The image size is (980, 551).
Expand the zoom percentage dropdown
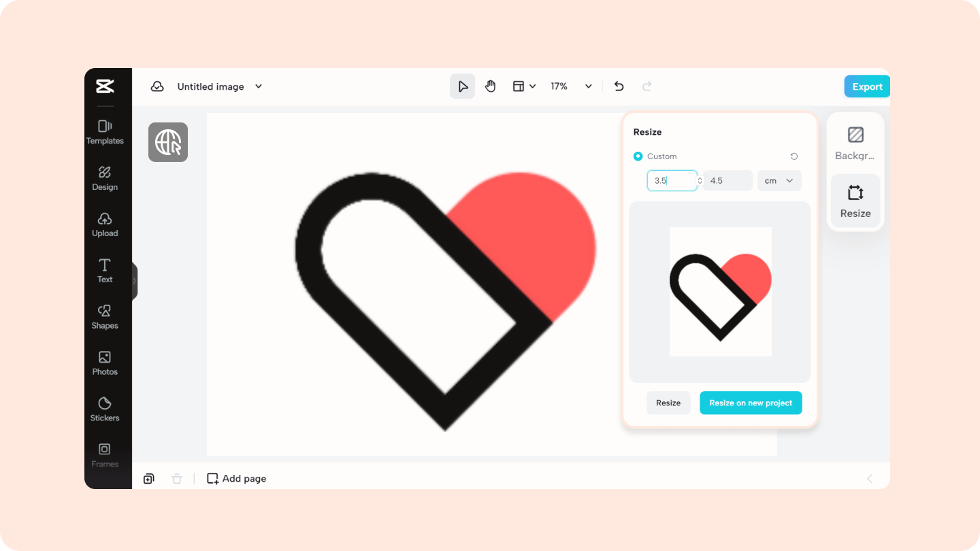point(588,86)
